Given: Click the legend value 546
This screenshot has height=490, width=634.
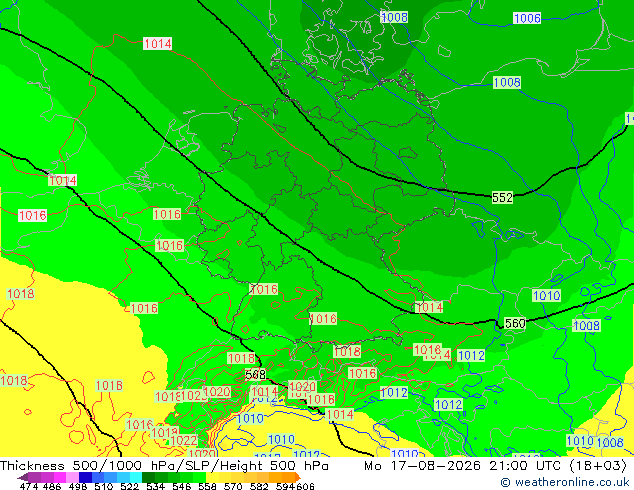Looking at the screenshot, I should coord(182,486).
